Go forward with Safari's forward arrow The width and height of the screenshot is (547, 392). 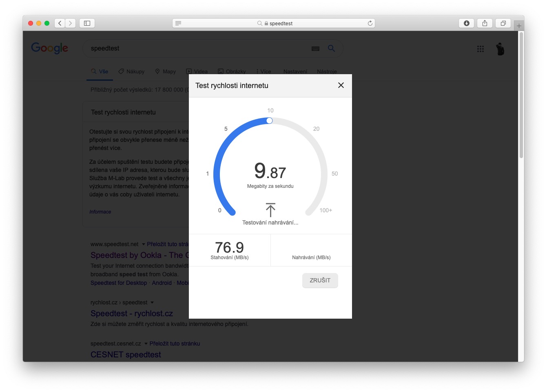(71, 23)
